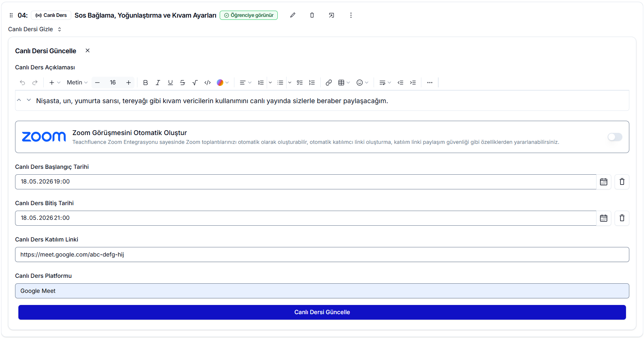Insert a to-do checklist
The width and height of the screenshot is (644, 338).
click(x=300, y=83)
